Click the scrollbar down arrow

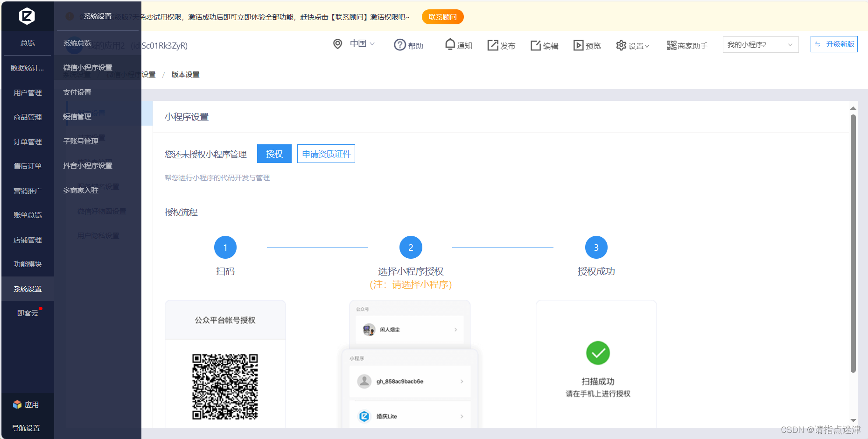(853, 421)
